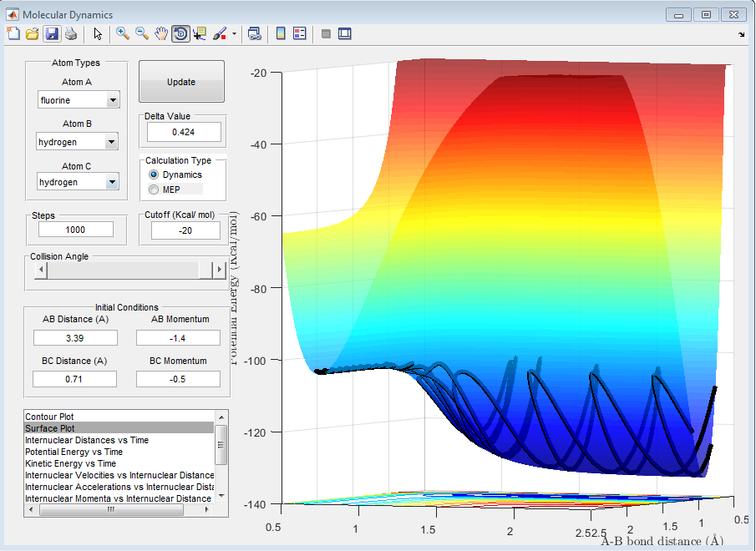Click the Collision Angle slider thumb
The image size is (756, 551).
[205, 270]
